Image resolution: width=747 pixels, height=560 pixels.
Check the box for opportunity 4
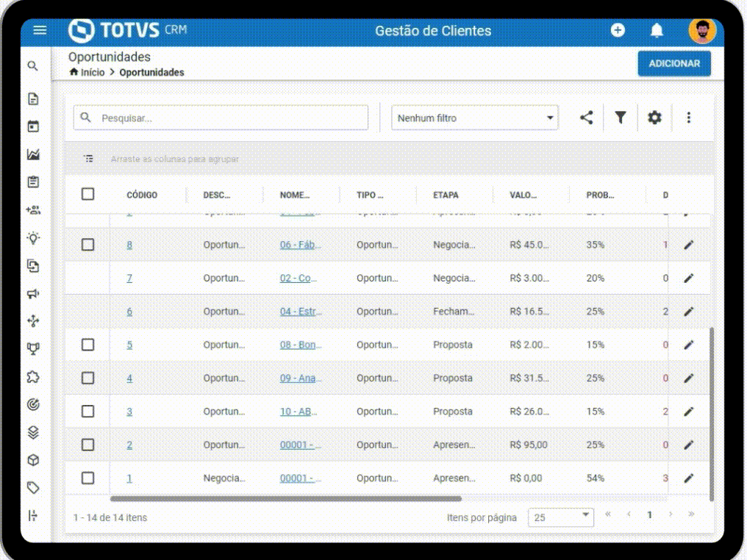pyautogui.click(x=87, y=378)
